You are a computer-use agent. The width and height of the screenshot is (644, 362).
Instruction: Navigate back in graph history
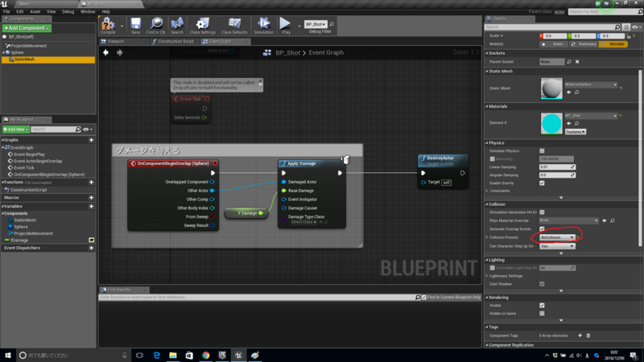click(106, 52)
